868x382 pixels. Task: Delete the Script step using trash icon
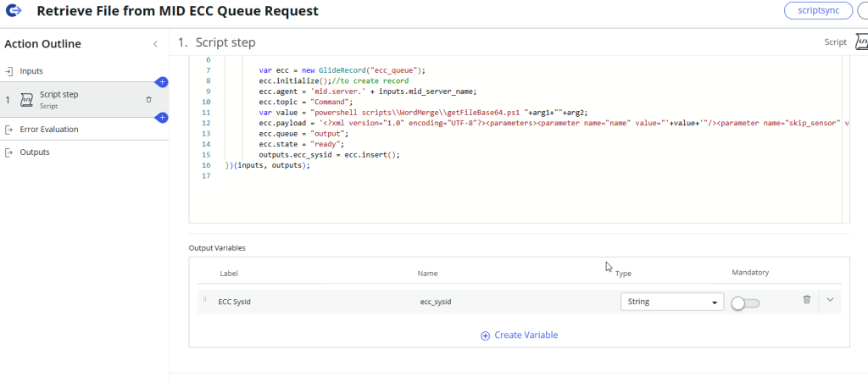click(149, 99)
